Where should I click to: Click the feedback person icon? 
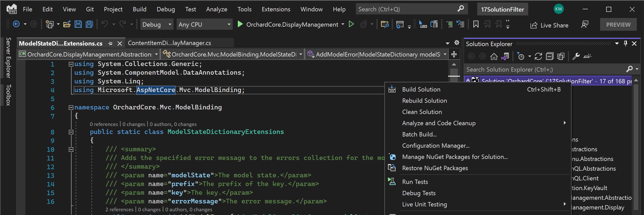585,25
